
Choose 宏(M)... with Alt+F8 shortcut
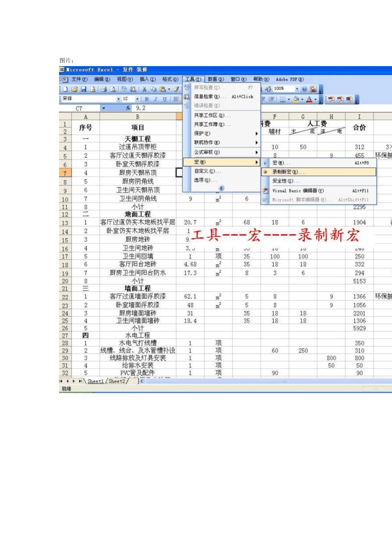pyautogui.click(x=319, y=163)
